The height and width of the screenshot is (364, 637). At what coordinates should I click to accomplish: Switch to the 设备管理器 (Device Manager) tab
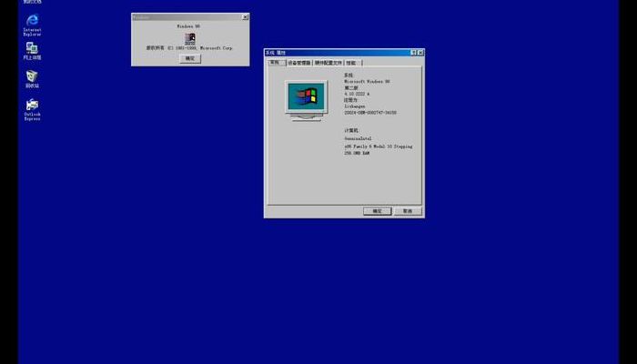pos(299,63)
